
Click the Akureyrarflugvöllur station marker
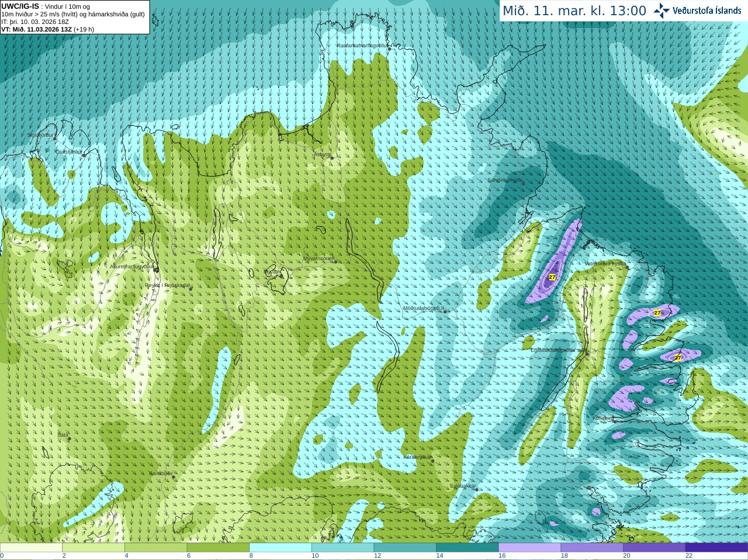155,269
